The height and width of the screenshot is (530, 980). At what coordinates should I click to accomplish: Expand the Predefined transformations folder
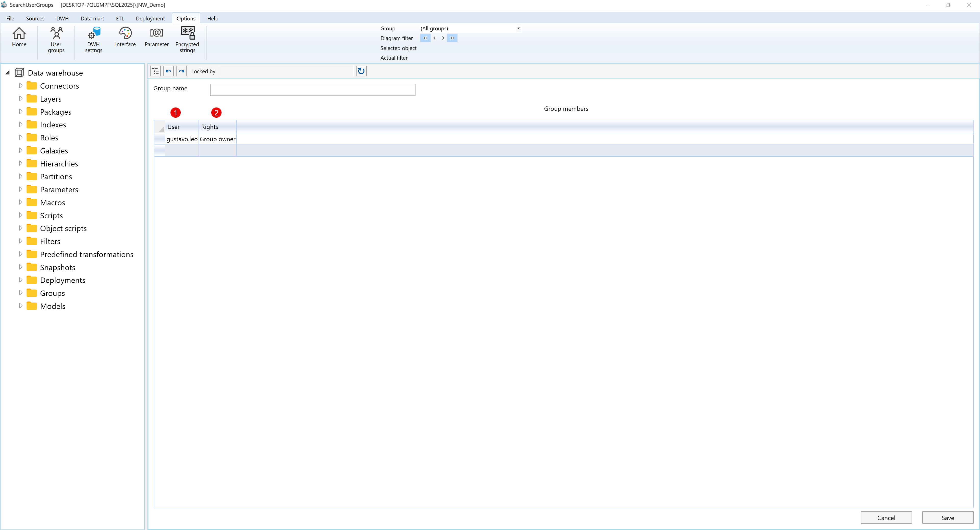click(21, 254)
